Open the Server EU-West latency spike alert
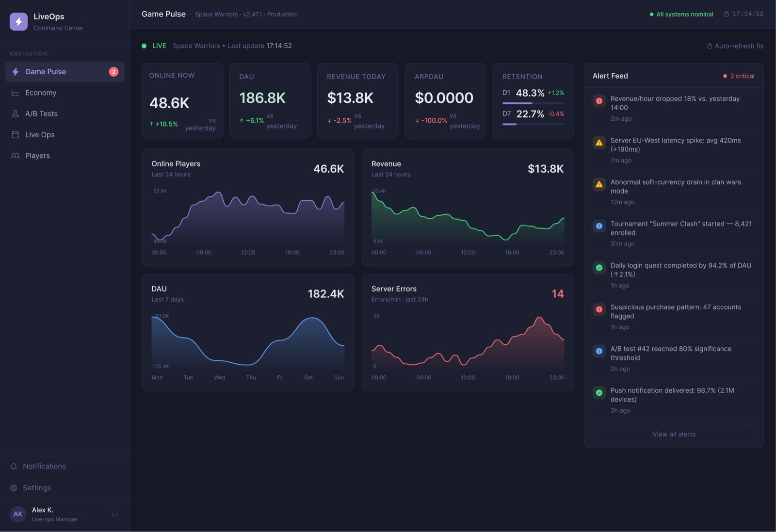Screen dimensions: 776x532 pyautogui.click(x=674, y=150)
